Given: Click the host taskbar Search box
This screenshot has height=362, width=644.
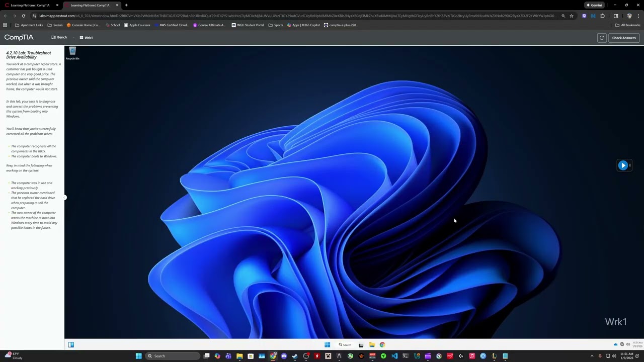Looking at the screenshot, I should click(173, 356).
